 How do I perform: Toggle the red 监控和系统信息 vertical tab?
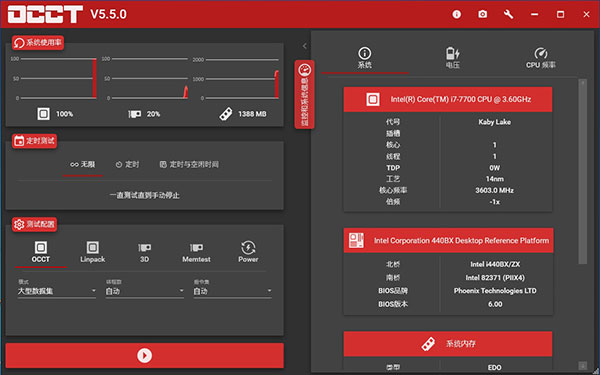tap(305, 94)
